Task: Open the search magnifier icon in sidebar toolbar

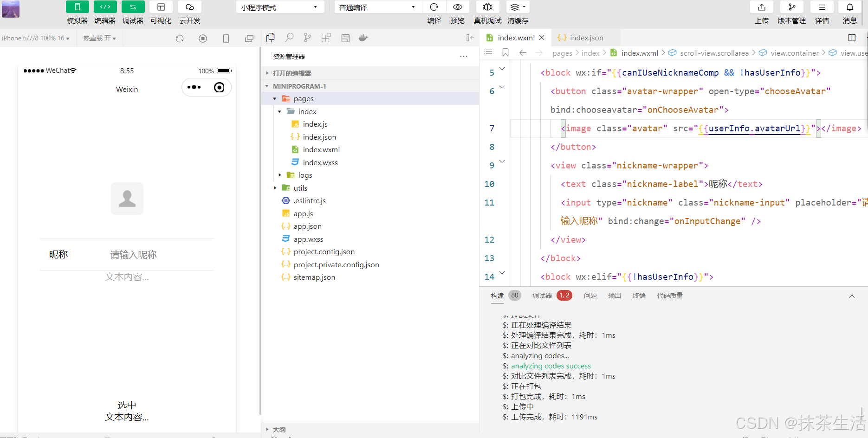Action: click(x=289, y=38)
